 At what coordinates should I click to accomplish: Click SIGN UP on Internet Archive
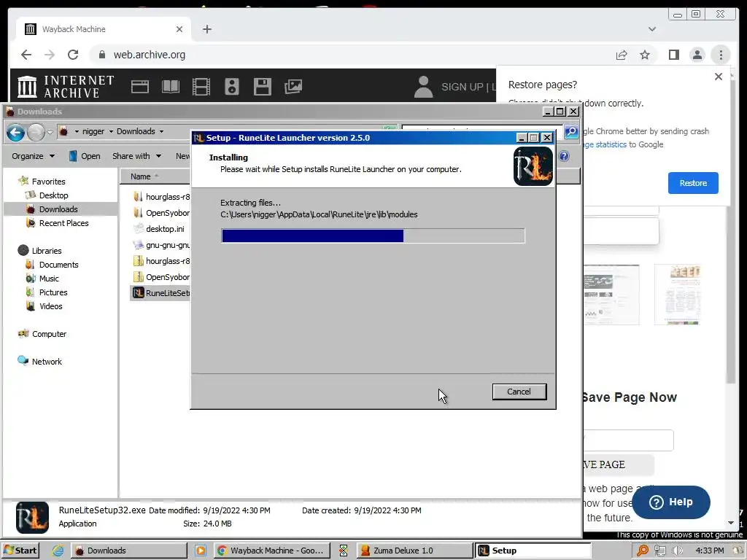(x=462, y=87)
